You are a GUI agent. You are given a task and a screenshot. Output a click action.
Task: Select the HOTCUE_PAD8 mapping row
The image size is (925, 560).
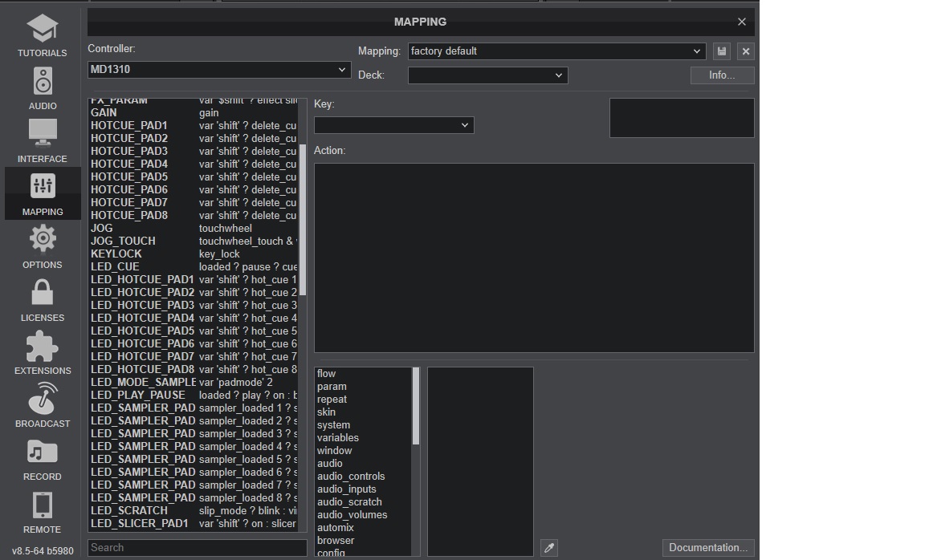click(194, 216)
